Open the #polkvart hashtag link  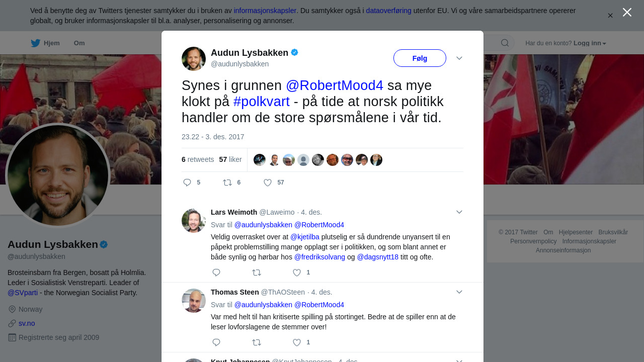(x=262, y=102)
